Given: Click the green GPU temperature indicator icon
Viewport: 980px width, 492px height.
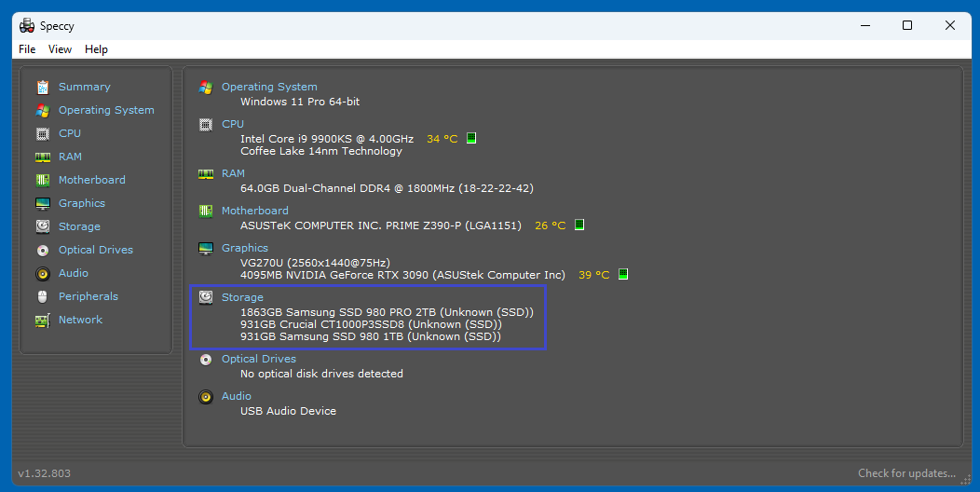Looking at the screenshot, I should click(x=623, y=274).
